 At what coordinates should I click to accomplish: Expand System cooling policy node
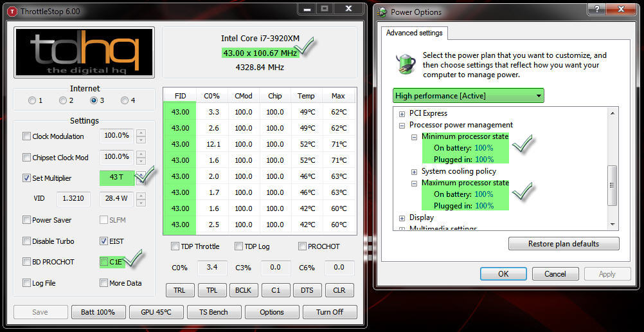415,171
